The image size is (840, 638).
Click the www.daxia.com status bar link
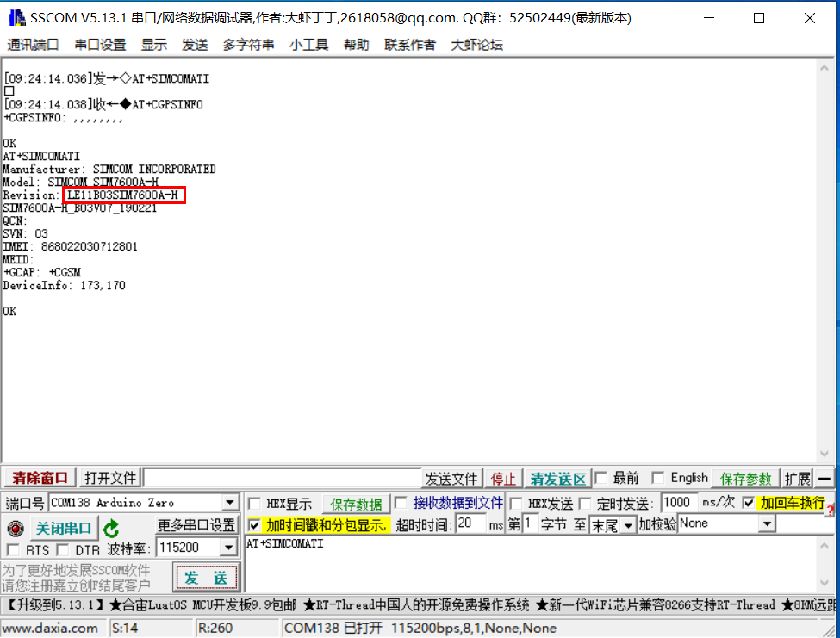50,628
